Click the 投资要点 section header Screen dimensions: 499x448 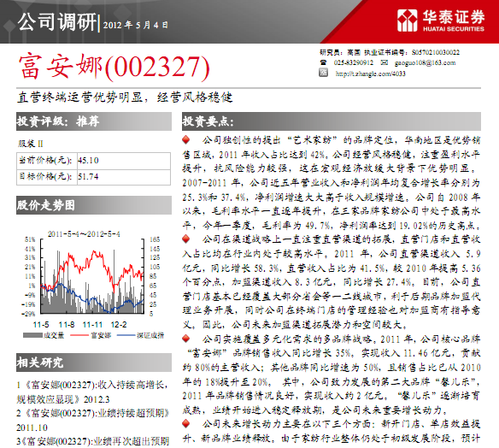click(332, 121)
